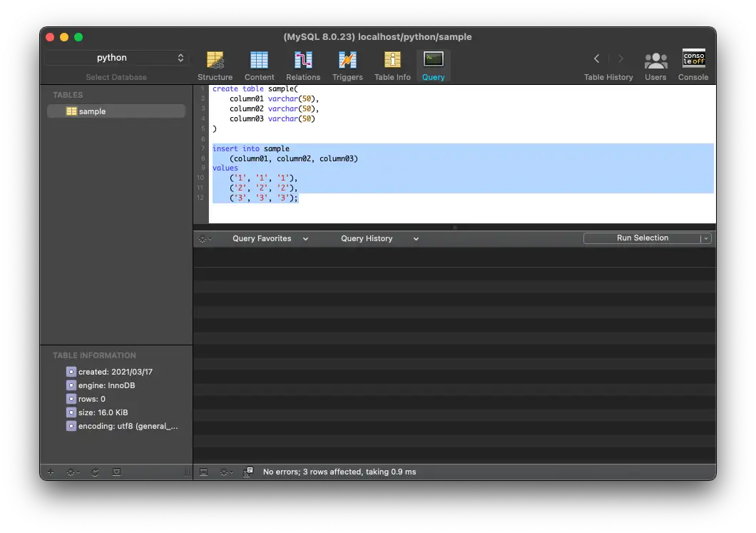Open the Users management icon
Screen dimensions: 756x533
(655, 66)
